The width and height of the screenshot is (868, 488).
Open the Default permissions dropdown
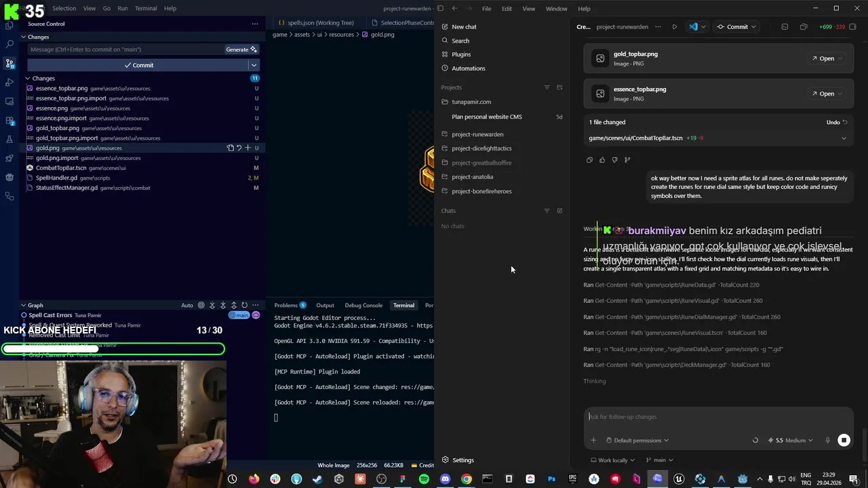pyautogui.click(x=637, y=441)
